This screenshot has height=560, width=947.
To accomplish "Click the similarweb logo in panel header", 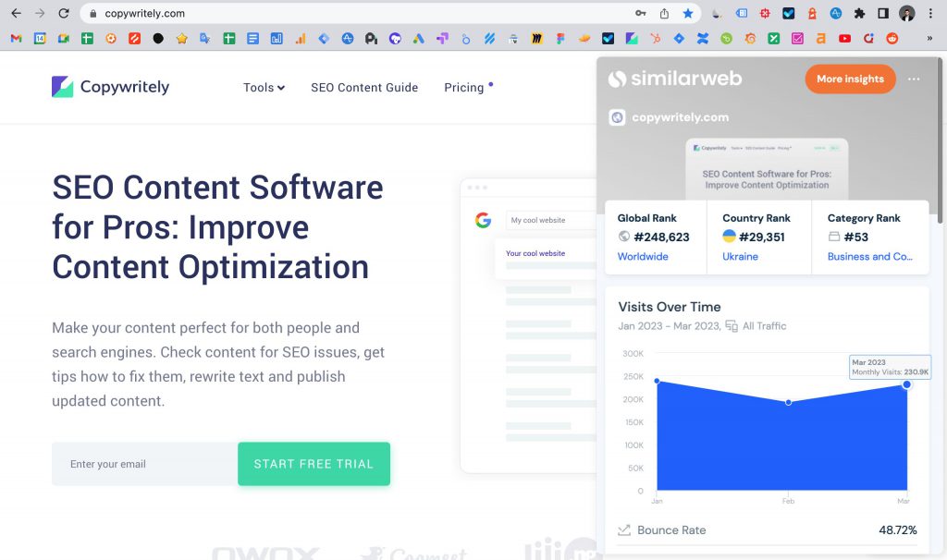I will pos(674,79).
